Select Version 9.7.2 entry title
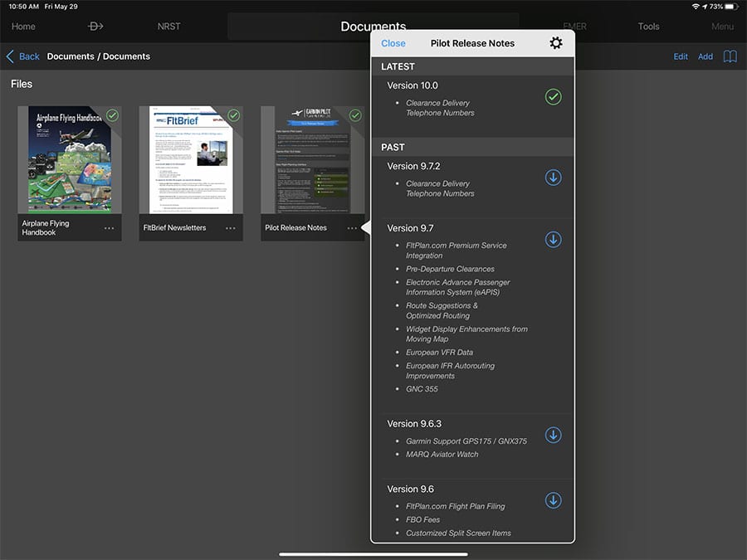The width and height of the screenshot is (747, 560). pos(413,166)
